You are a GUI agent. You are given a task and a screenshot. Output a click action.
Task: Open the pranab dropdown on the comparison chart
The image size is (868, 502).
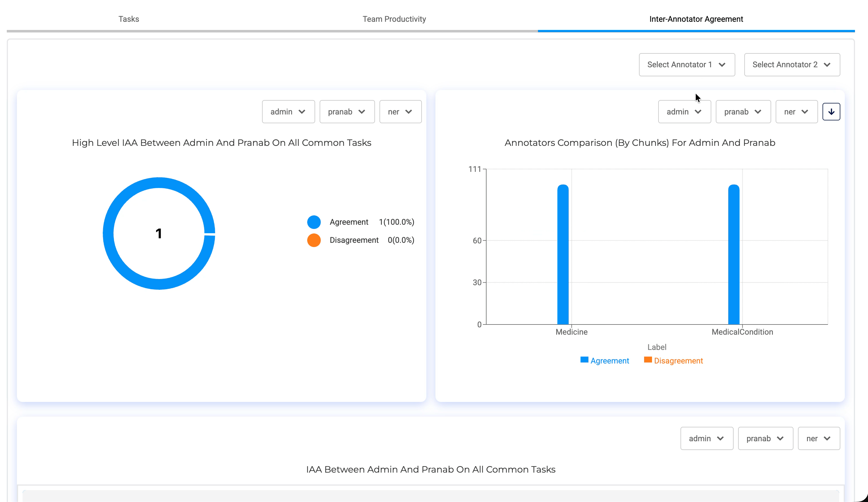click(x=743, y=111)
